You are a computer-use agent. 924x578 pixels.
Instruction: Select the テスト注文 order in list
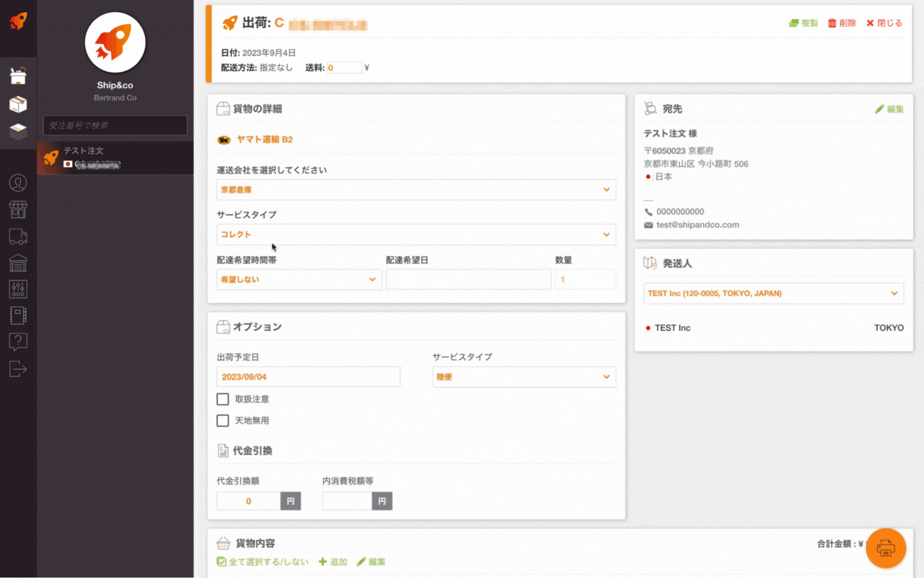click(x=115, y=158)
